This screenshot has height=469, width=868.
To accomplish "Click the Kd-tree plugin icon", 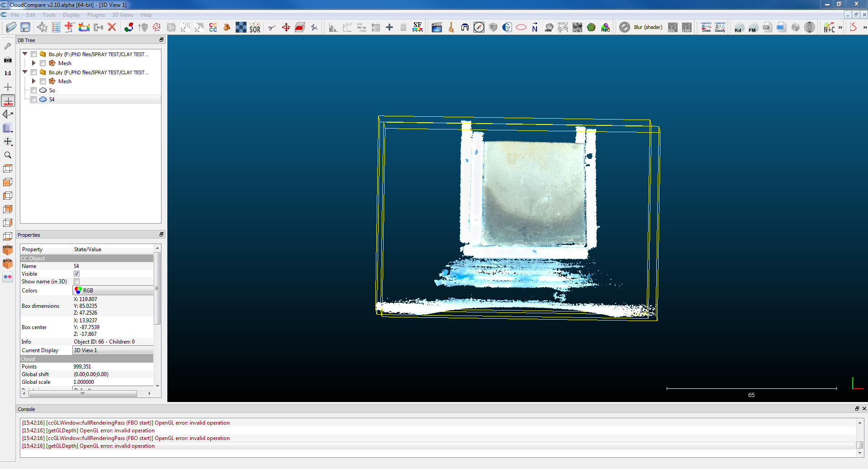I will pos(739,27).
